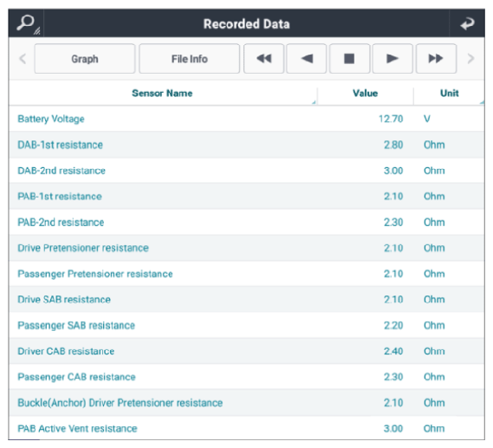Open the search magnifier icon
Viewport: 493px width, 448px height.
point(26,23)
